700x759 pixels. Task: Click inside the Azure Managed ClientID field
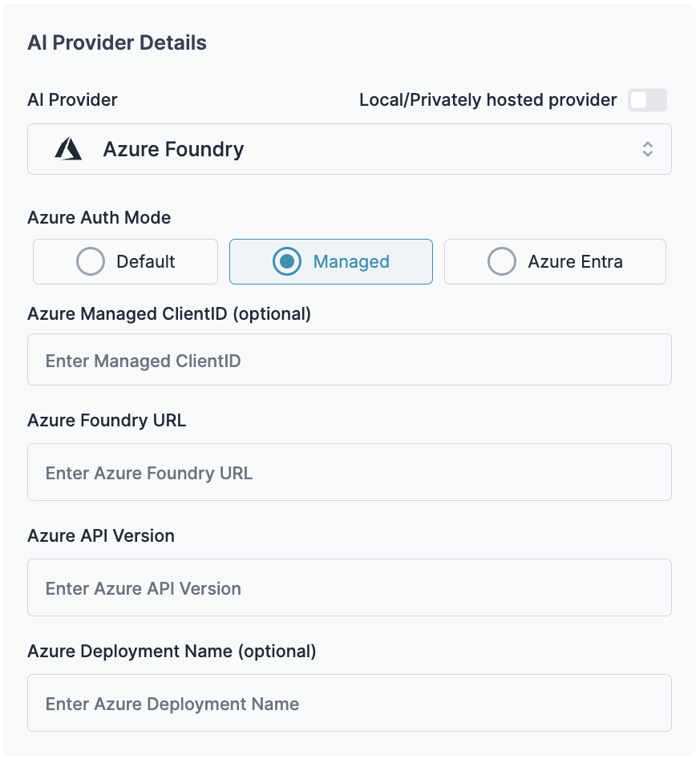tap(350, 359)
